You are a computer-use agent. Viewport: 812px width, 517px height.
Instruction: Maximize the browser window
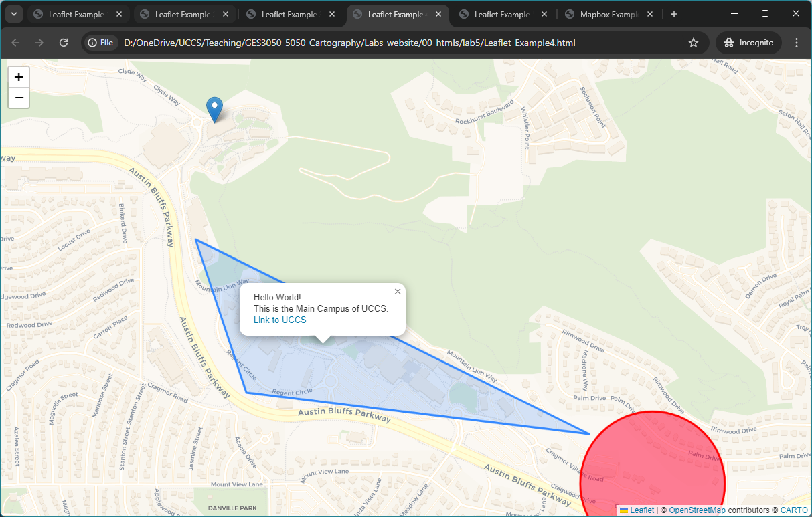pos(765,13)
